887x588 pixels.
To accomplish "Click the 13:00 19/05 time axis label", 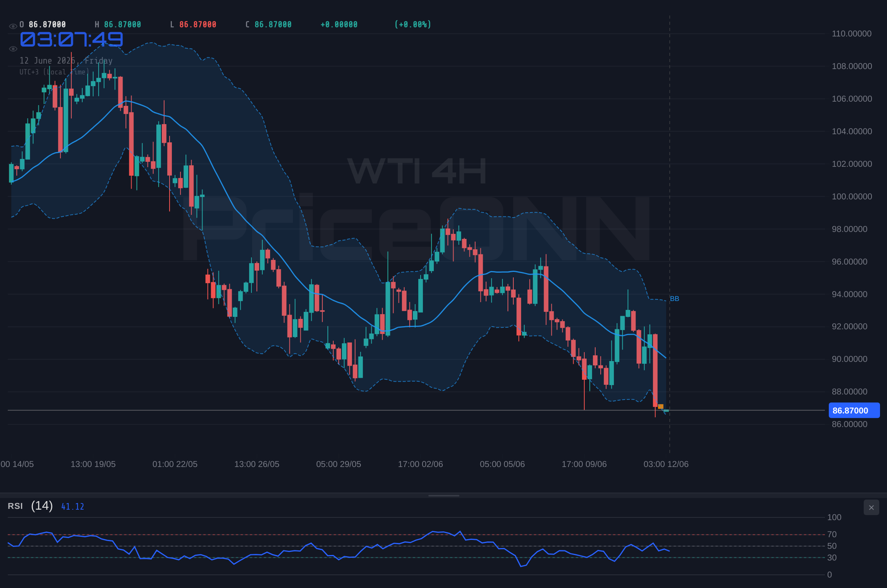I will tap(93, 464).
